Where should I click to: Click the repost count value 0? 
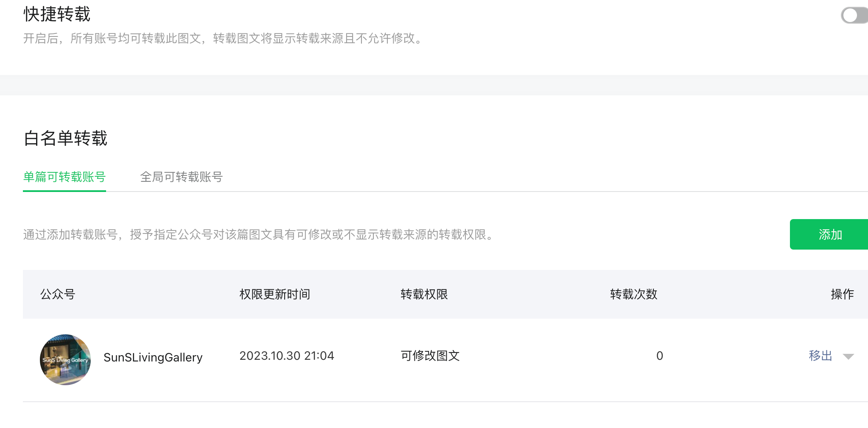click(x=660, y=356)
